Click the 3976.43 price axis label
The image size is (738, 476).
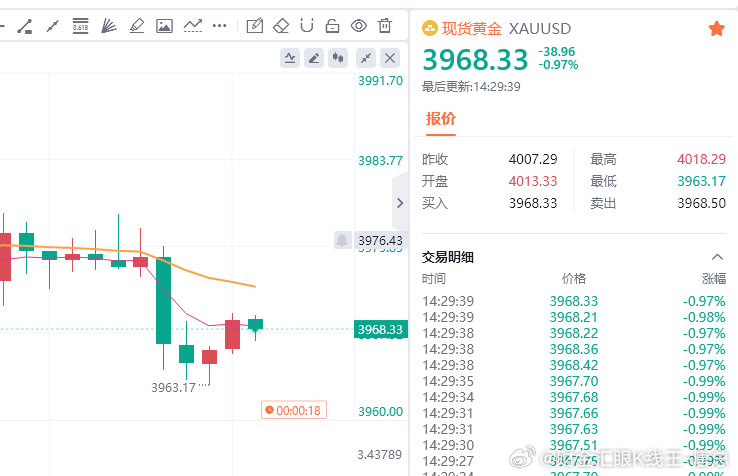(380, 241)
